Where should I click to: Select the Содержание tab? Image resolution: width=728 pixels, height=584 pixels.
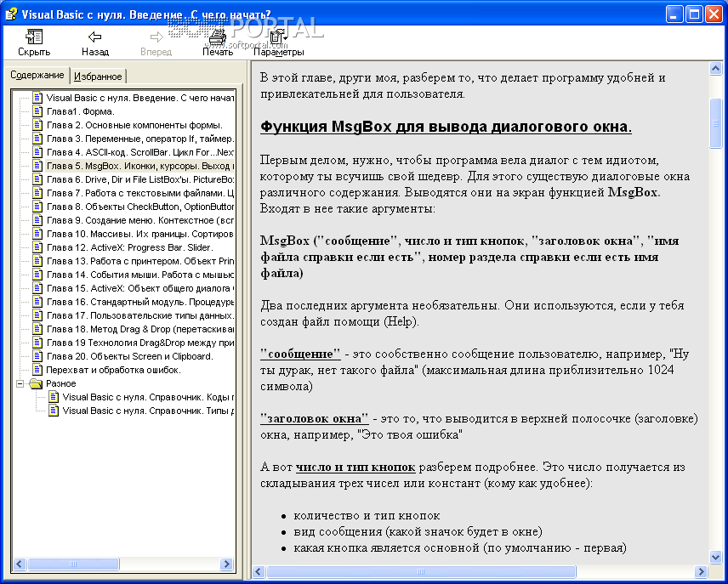pyautogui.click(x=37, y=75)
